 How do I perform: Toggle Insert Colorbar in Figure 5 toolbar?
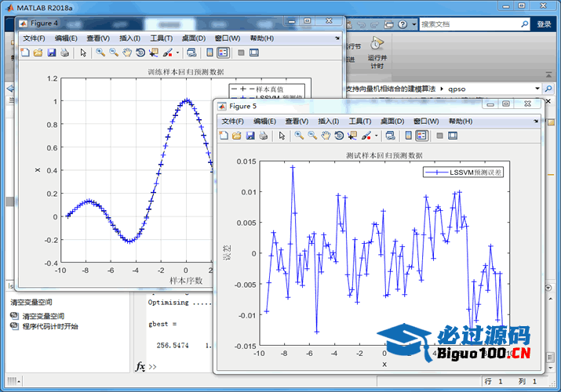point(409,136)
